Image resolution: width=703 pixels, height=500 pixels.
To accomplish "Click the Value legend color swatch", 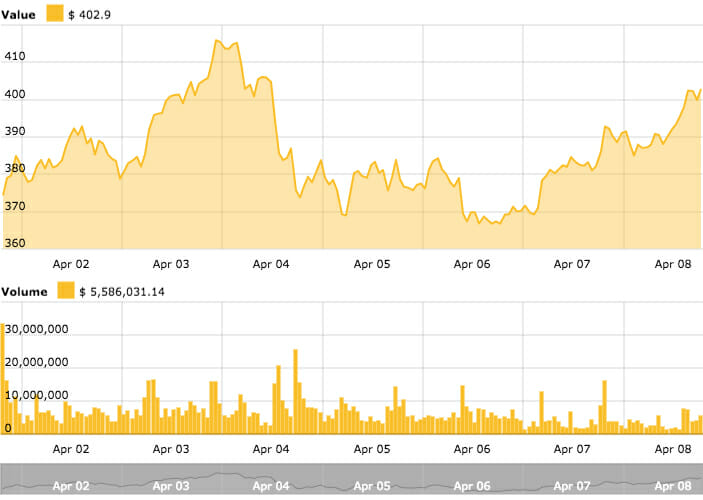I will (x=54, y=14).
